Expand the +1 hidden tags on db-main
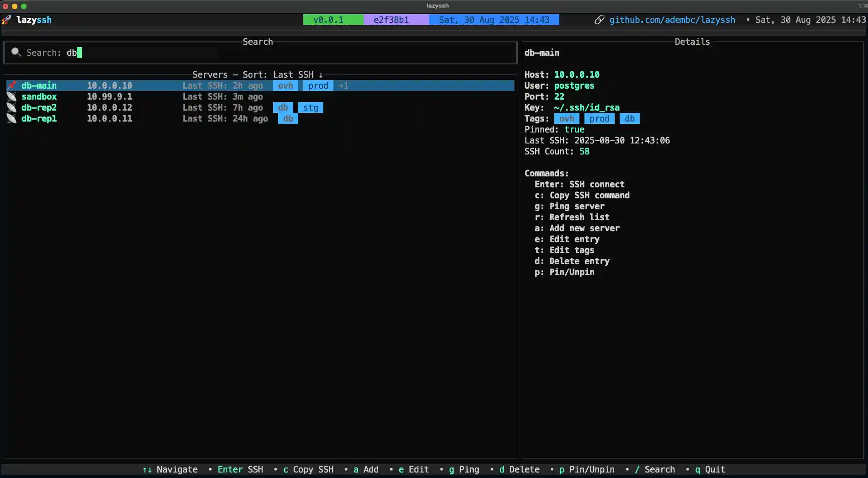The width and height of the screenshot is (868, 478). pyautogui.click(x=343, y=86)
